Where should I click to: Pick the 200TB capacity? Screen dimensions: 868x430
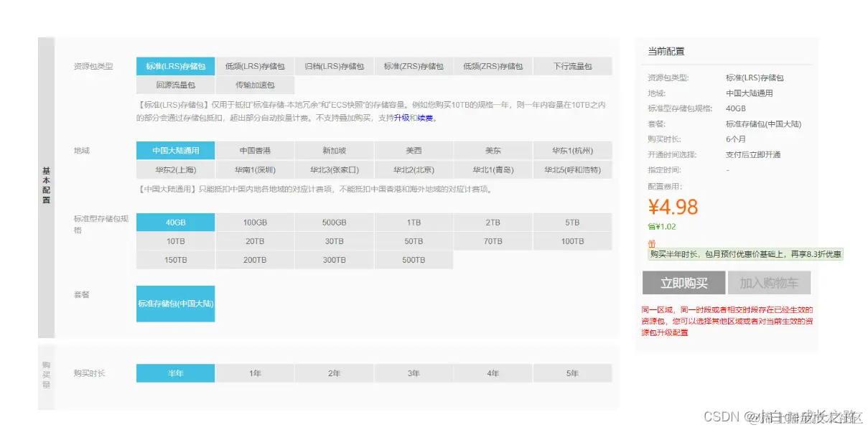tap(255, 260)
